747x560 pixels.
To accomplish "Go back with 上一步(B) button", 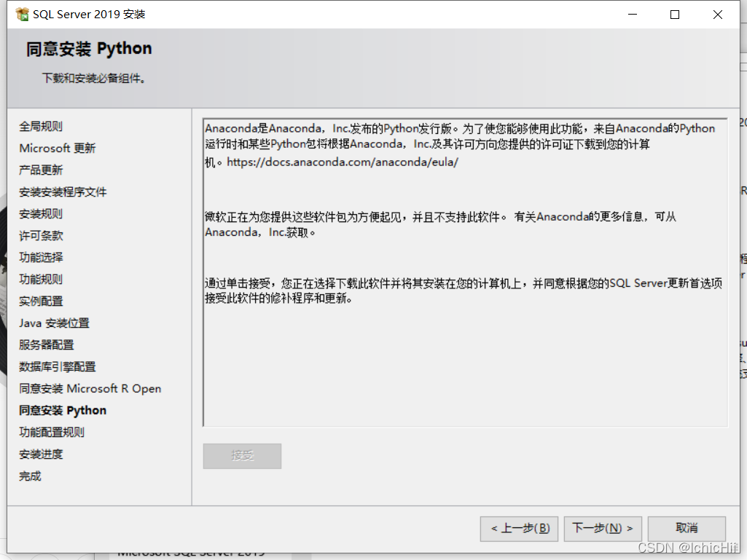I will point(520,529).
